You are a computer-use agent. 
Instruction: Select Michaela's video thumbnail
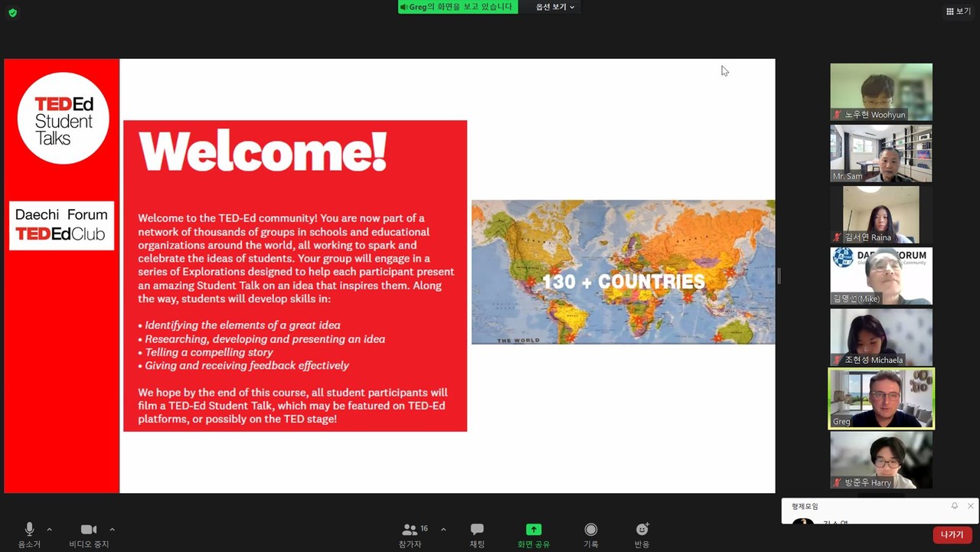tap(881, 337)
